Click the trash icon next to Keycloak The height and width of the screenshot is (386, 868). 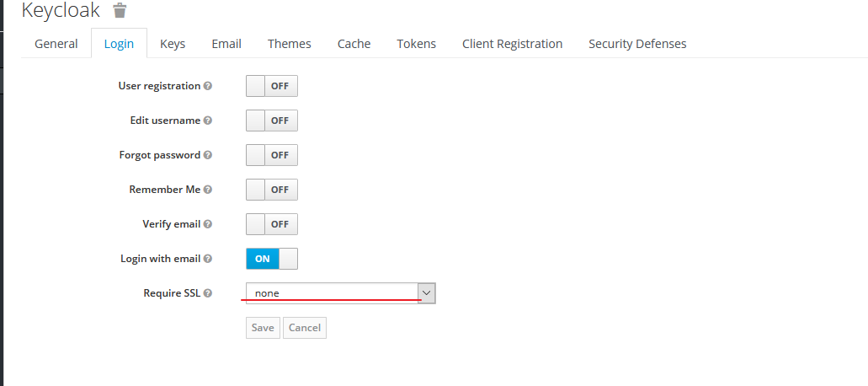(120, 10)
